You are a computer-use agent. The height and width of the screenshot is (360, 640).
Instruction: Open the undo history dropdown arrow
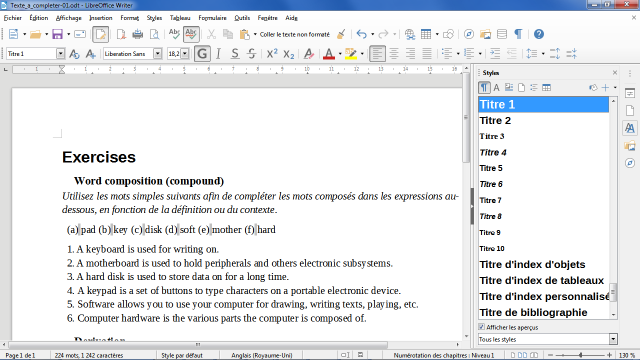tap(372, 34)
